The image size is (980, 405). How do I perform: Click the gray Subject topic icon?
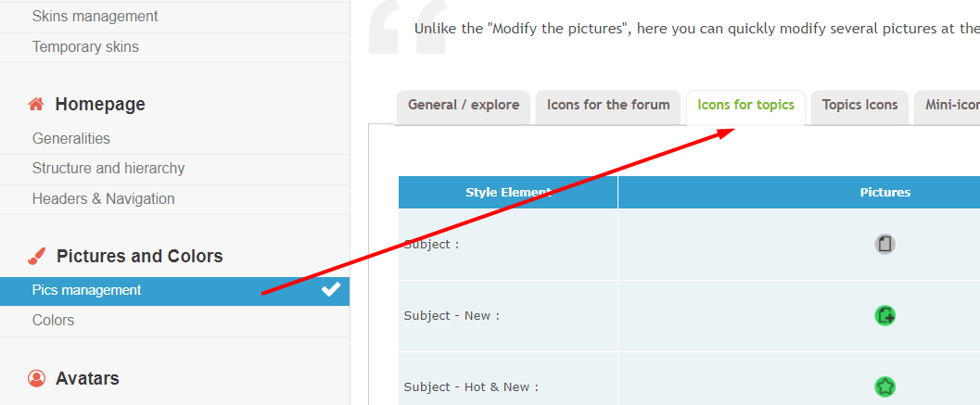(x=885, y=244)
